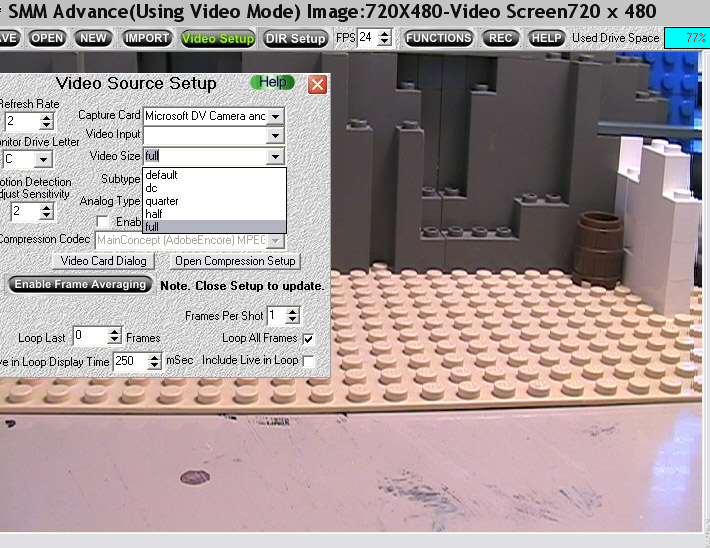
Task: Decrease Frames Per Shot value
Action: [x=293, y=319]
